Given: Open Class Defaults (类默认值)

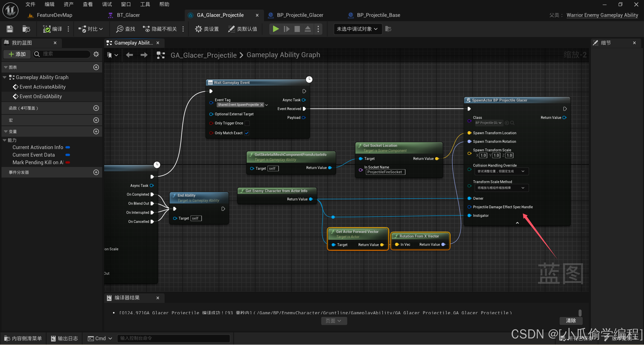Looking at the screenshot, I should point(242,29).
